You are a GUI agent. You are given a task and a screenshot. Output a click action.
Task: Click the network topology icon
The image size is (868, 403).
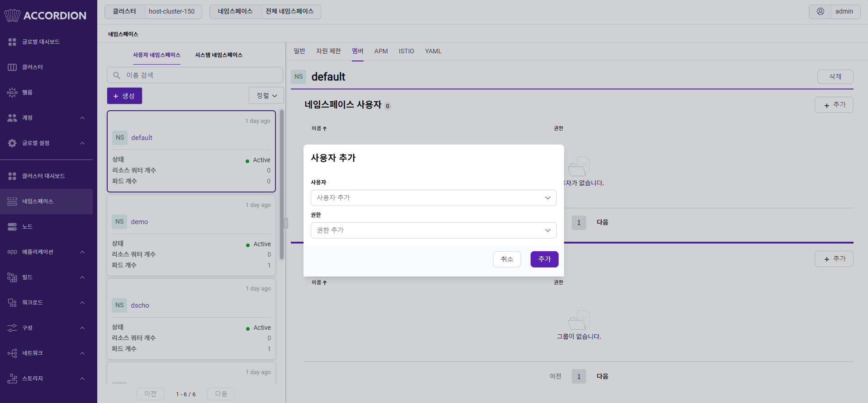pos(12,353)
